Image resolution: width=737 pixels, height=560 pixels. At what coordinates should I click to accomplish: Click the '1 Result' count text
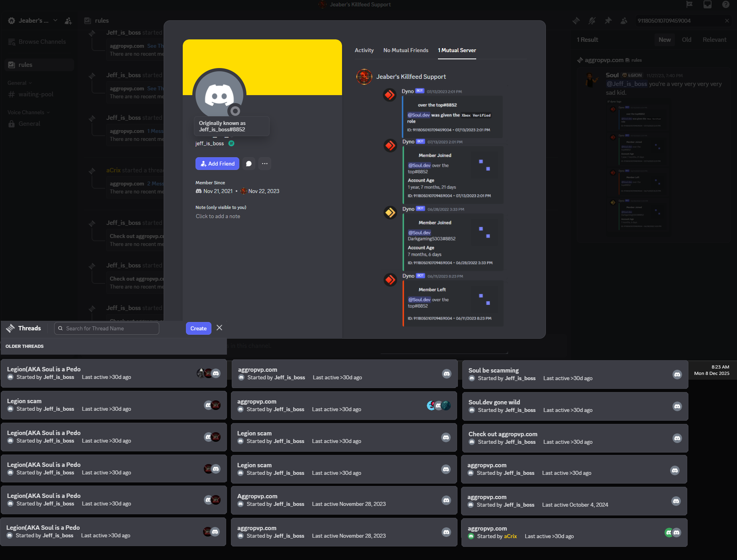click(x=587, y=40)
